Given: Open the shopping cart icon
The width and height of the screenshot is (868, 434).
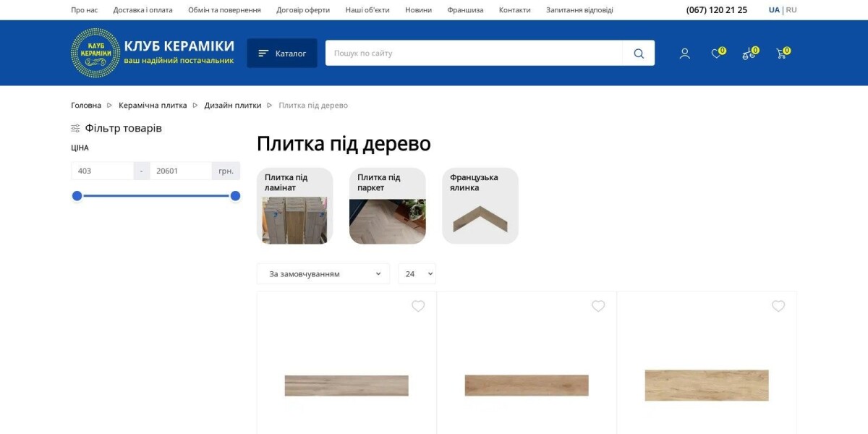Looking at the screenshot, I should coord(781,54).
